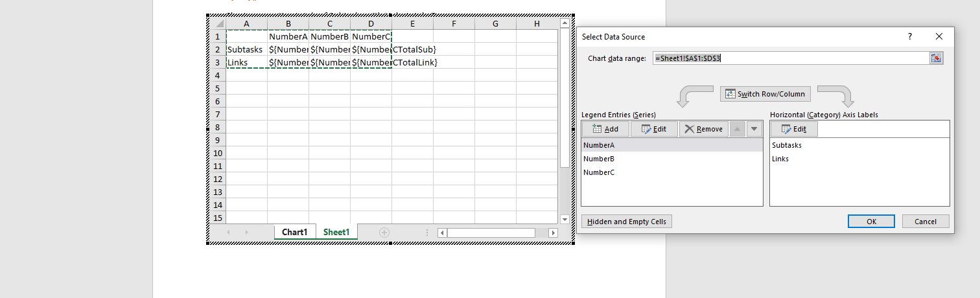
Task: Click the collapse dialog range selector icon
Action: pos(936,58)
